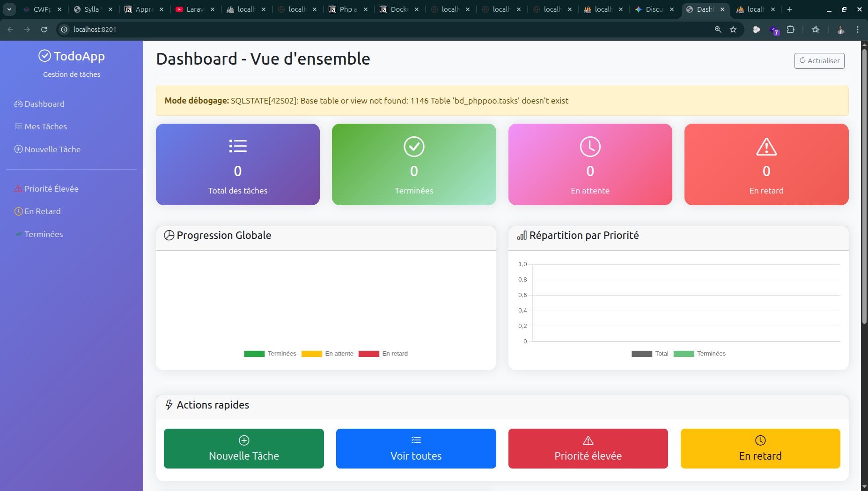
Task: Click the green Nouvelle Tâche quick action button
Action: click(244, 448)
